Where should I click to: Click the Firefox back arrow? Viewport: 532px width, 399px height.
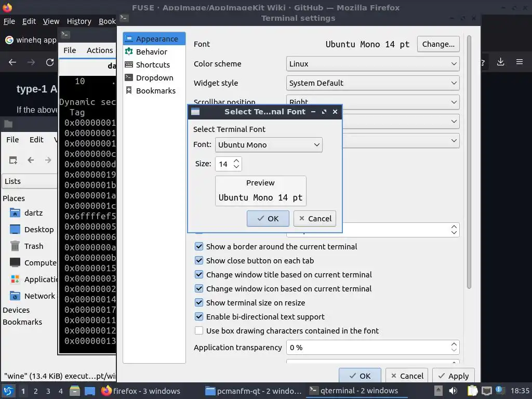coord(12,62)
